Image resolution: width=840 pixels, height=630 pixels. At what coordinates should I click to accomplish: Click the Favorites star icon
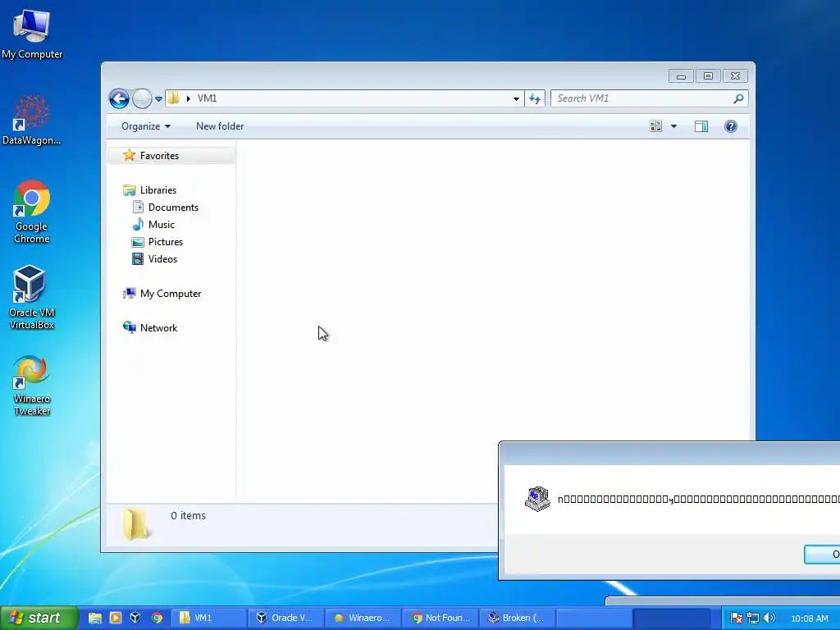(x=129, y=155)
